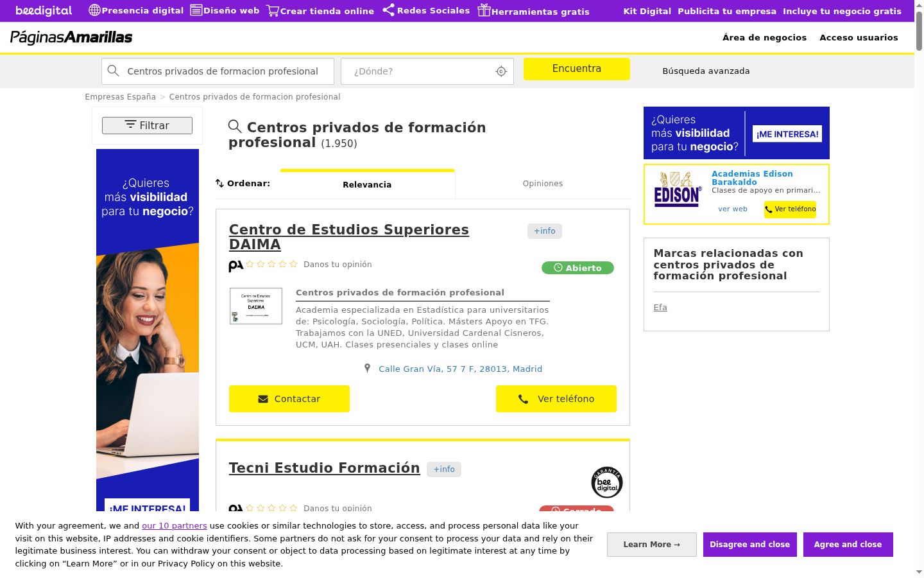
Task: Click the Ordenar sort arrows icon
Action: [219, 183]
